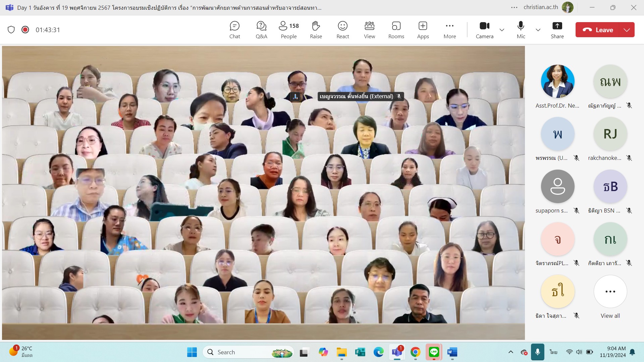This screenshot has height=362, width=644.
Task: Expand the Camera options arrow
Action: point(502,30)
